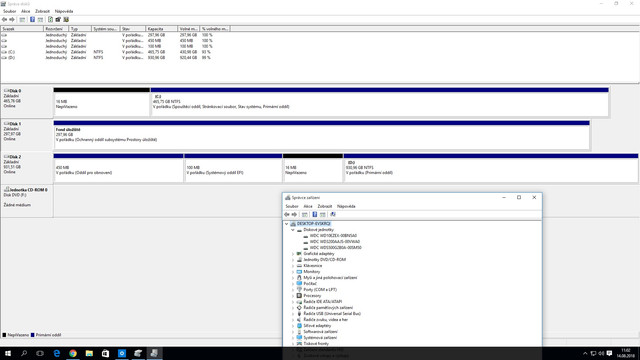
Task: Select Porty (COM a LPT) tree item
Action: (320, 290)
